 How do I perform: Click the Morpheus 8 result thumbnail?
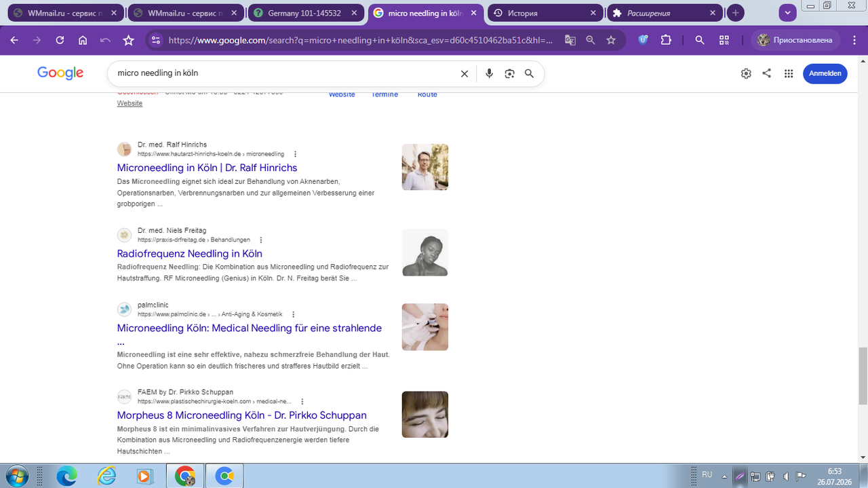[x=425, y=415]
